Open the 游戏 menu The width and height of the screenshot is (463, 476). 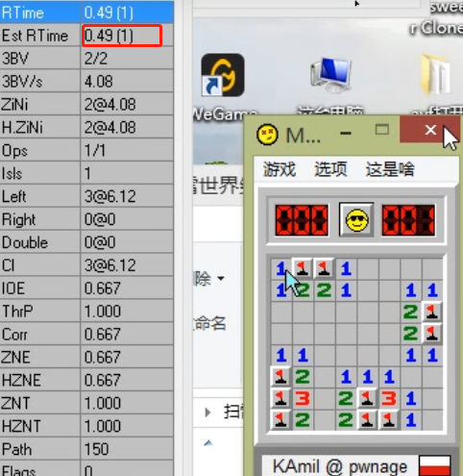(x=280, y=169)
